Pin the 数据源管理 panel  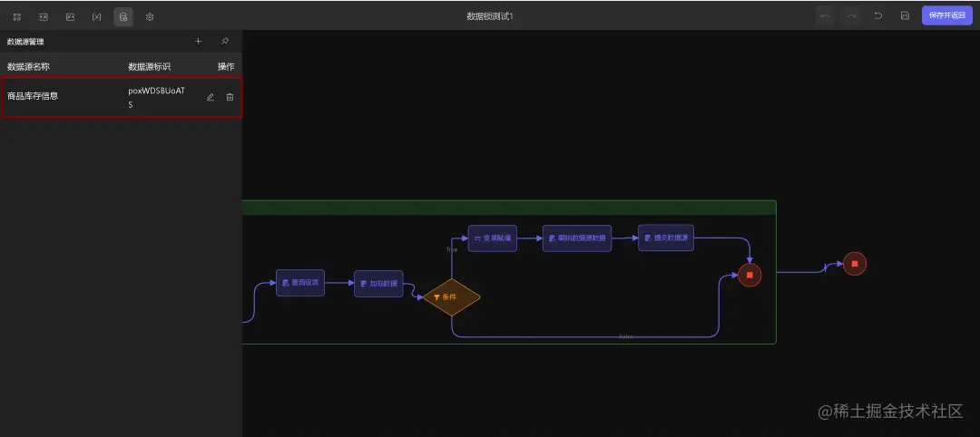click(225, 41)
